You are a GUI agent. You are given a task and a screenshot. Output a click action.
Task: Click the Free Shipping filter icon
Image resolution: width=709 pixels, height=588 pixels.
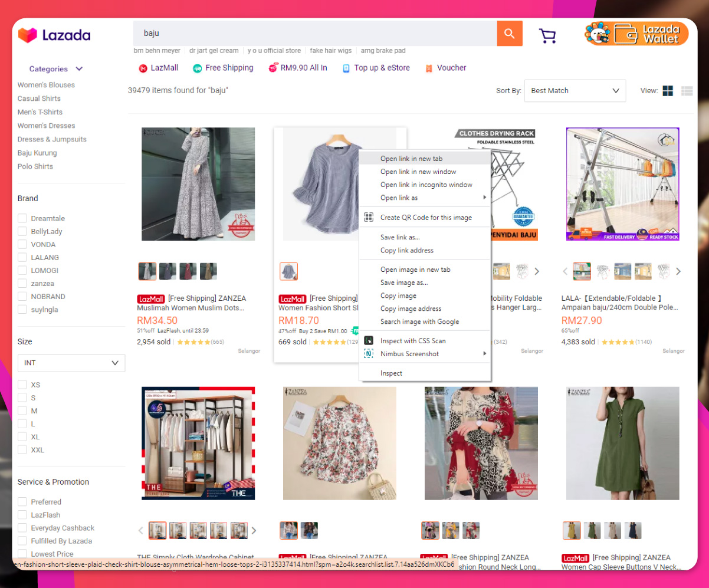[195, 68]
